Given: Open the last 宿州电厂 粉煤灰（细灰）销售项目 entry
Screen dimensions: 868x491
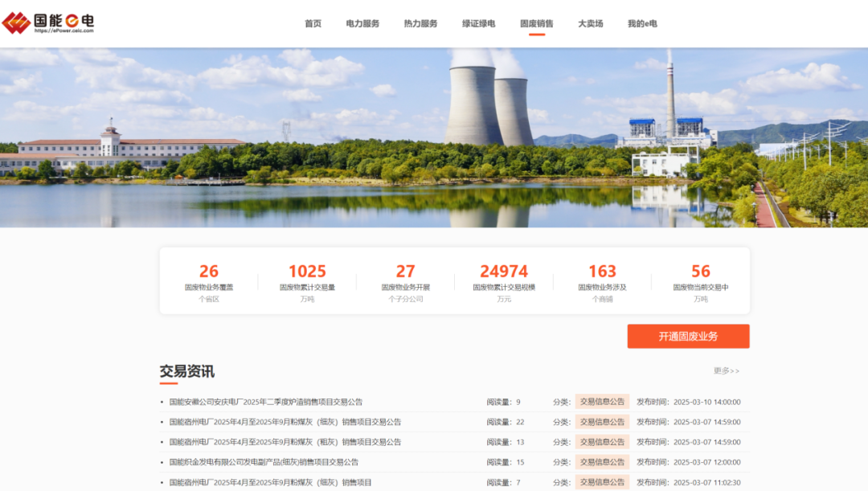Looking at the screenshot, I should coord(270,482).
